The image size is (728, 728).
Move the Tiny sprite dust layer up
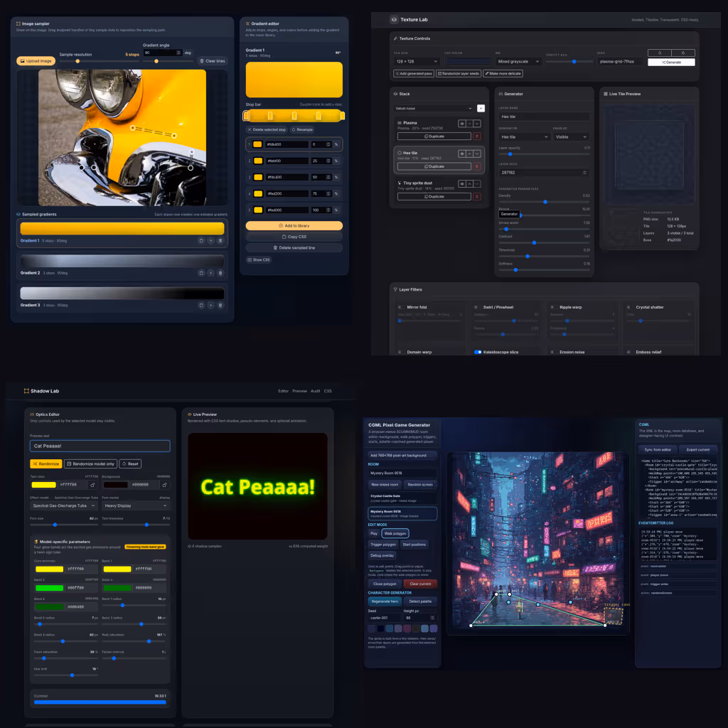pyautogui.click(x=469, y=184)
